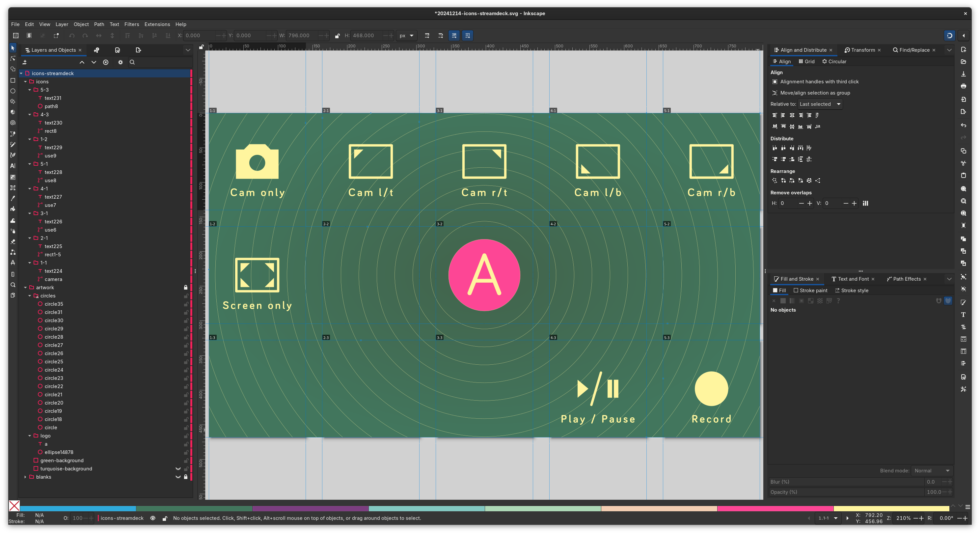This screenshot has height=534, width=980.
Task: Open layers panel settings gear
Action: pyautogui.click(x=120, y=62)
